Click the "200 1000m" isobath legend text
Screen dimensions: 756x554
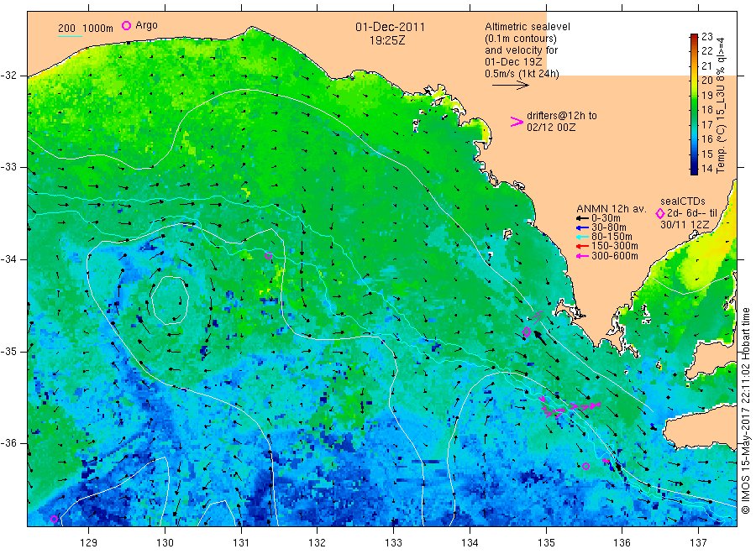coord(86,28)
